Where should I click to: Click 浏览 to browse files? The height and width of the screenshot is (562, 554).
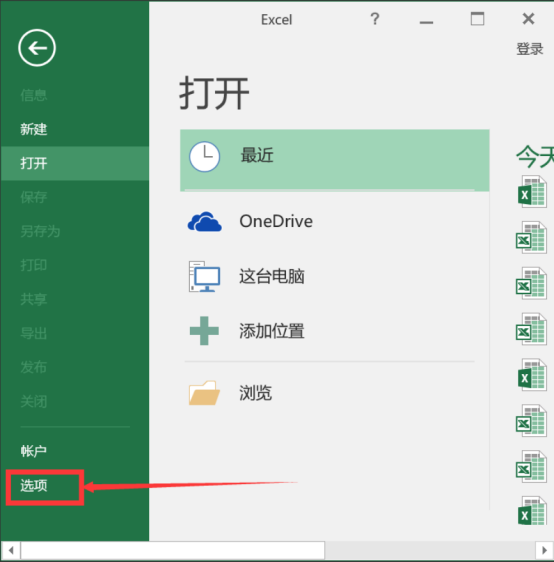pyautogui.click(x=255, y=393)
